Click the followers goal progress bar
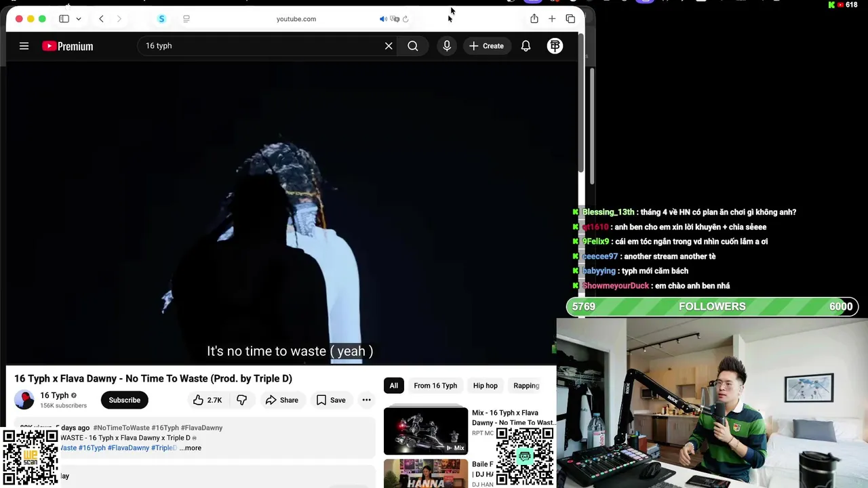Image resolution: width=868 pixels, height=488 pixels. pos(712,306)
